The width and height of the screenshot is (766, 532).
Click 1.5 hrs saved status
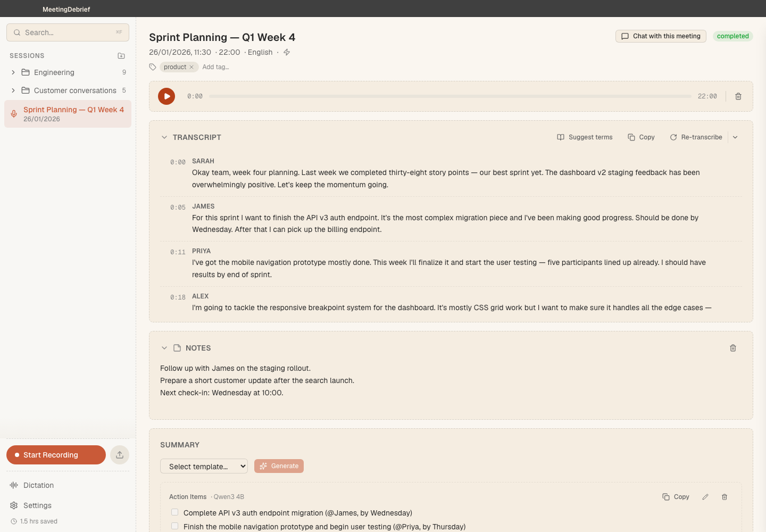(34, 521)
